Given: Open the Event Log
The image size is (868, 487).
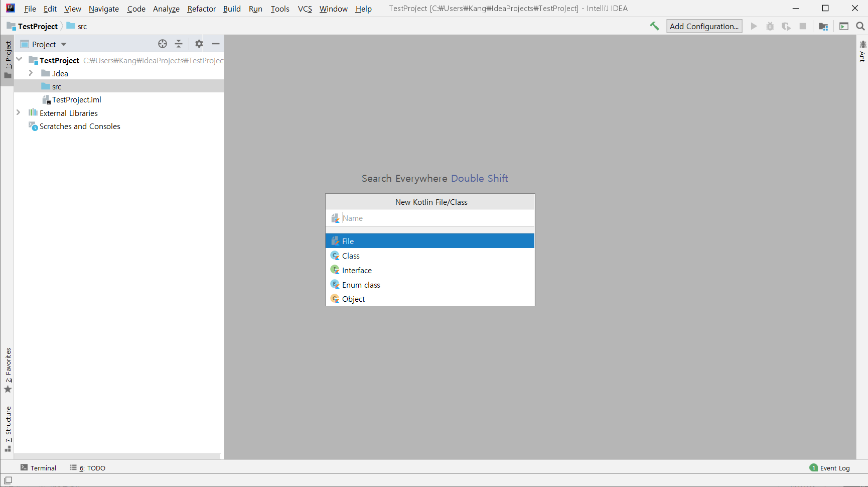Looking at the screenshot, I should coord(830,467).
